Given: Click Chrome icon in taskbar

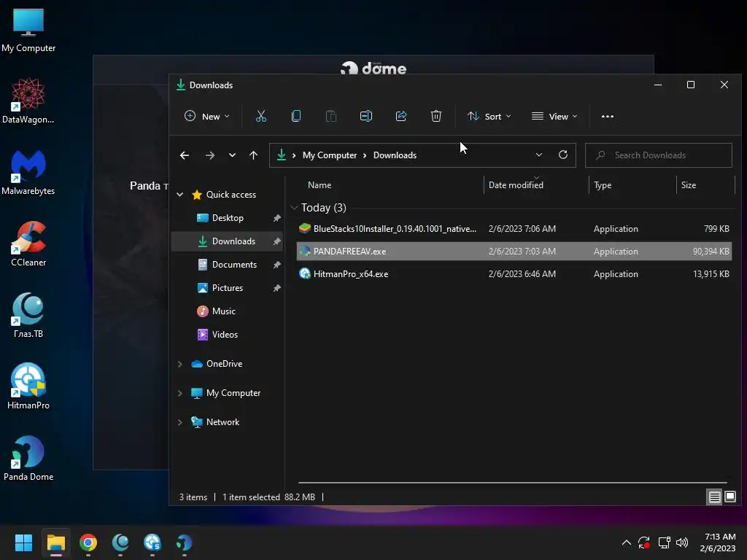Looking at the screenshot, I should coord(88,542).
